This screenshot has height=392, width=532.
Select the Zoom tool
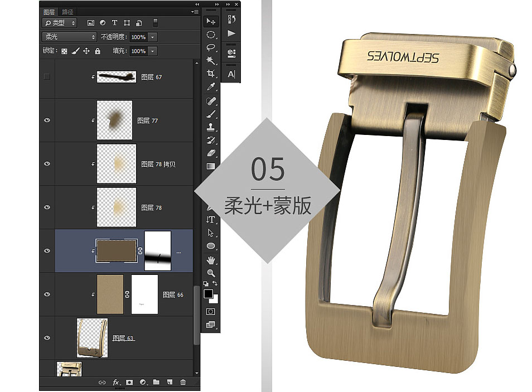point(211,273)
